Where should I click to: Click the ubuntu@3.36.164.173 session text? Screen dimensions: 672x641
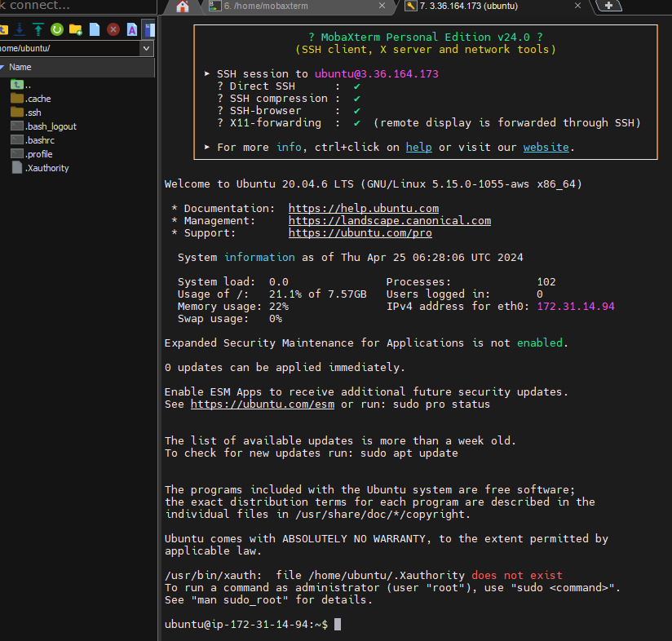tap(376, 74)
